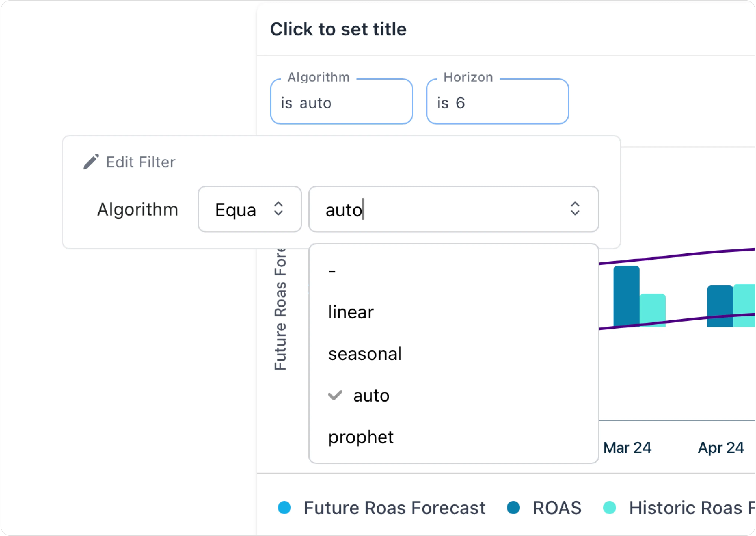The image size is (756, 536).
Task: Expand the algorithm value dropdown arrows
Action: tap(575, 209)
